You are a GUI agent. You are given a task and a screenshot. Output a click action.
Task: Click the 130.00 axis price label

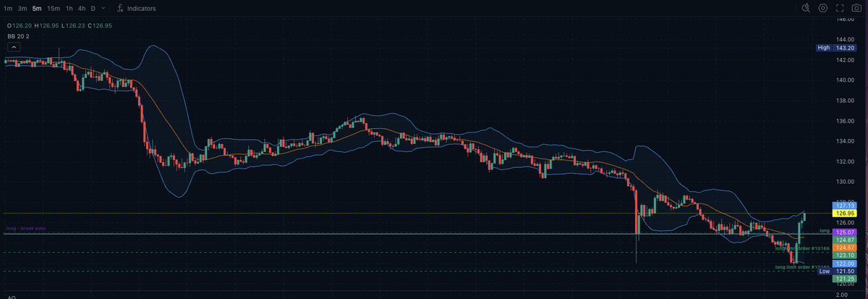point(846,181)
